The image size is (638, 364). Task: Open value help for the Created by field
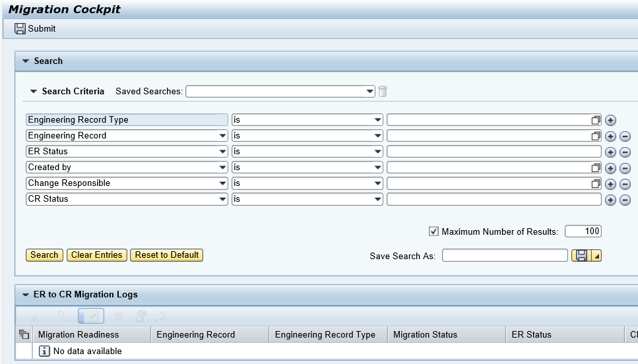pyautogui.click(x=596, y=167)
